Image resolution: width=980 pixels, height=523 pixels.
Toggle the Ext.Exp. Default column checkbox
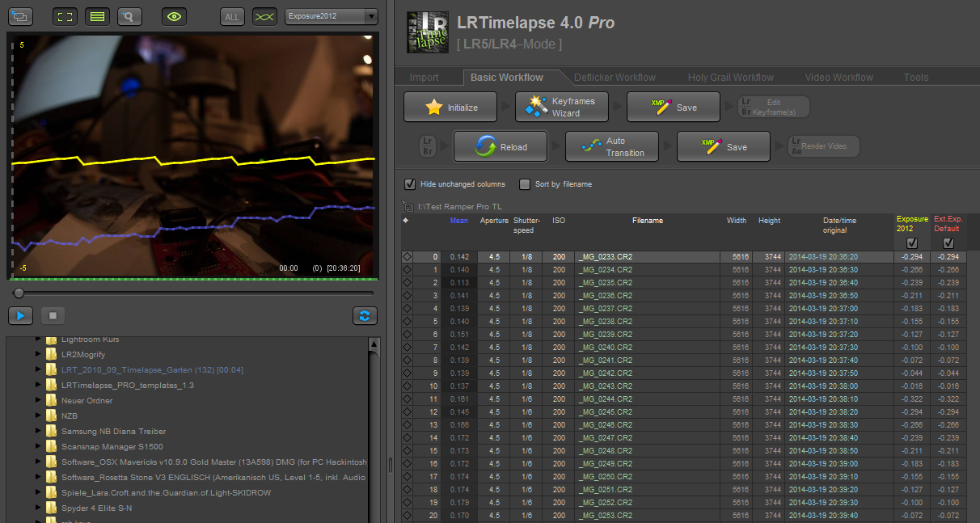948,243
